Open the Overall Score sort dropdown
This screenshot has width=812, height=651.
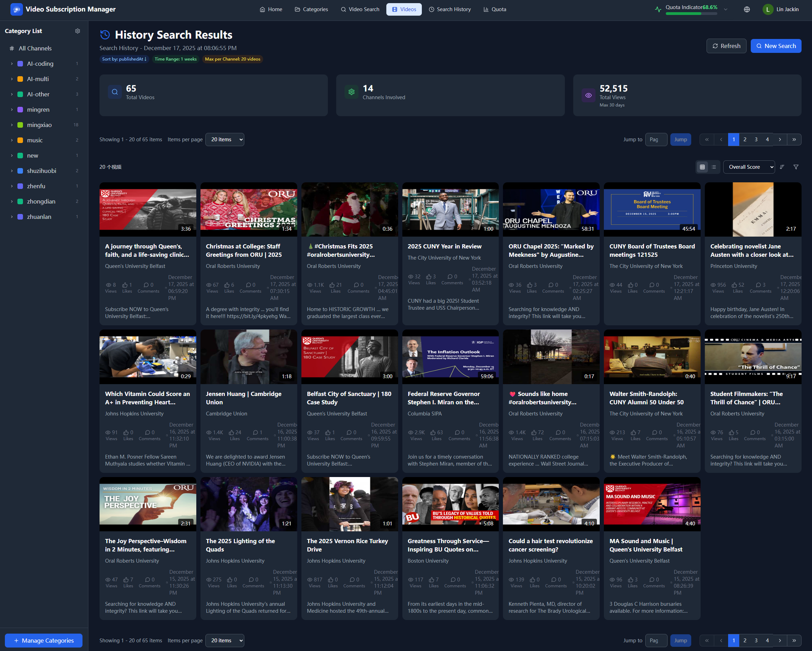click(x=749, y=167)
